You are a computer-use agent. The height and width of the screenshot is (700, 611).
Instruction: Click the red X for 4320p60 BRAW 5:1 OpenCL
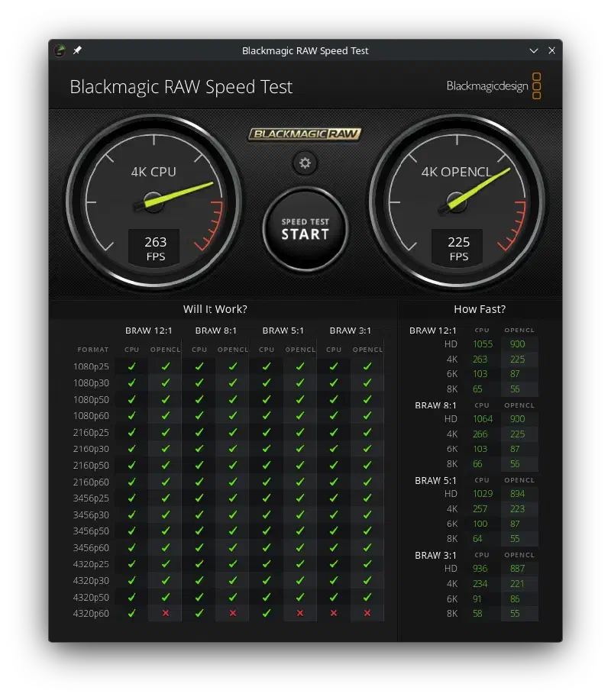pos(300,614)
